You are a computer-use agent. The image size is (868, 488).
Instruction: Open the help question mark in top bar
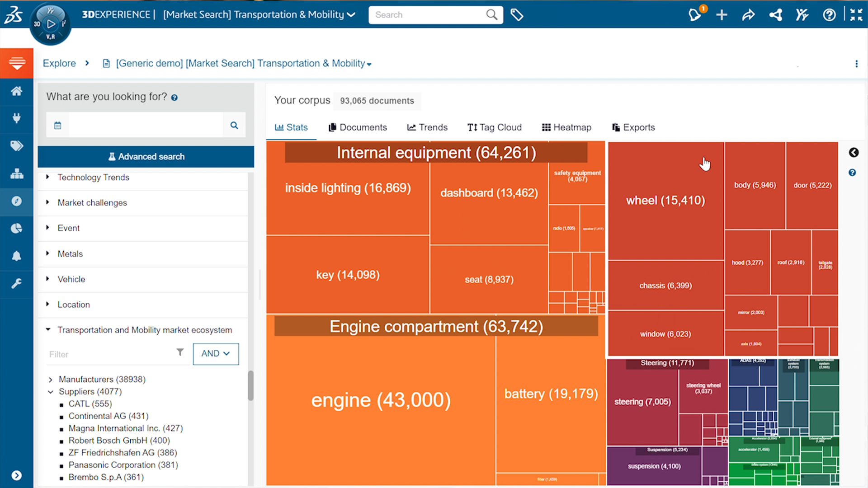(829, 15)
